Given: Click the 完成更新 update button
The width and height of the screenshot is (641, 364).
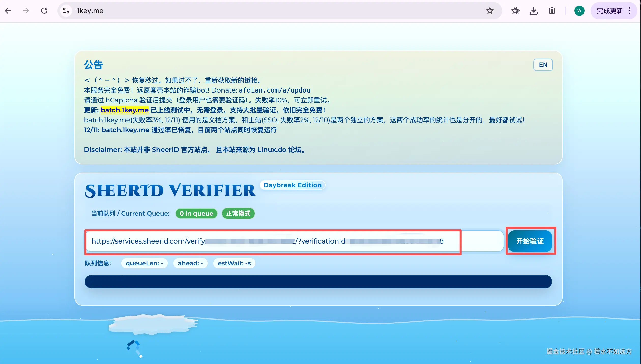Looking at the screenshot, I should point(609,11).
